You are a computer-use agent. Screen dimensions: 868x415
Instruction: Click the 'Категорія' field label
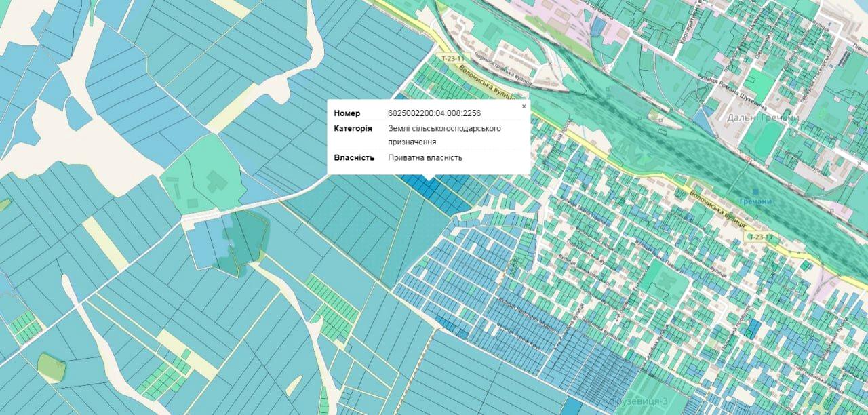353,128
